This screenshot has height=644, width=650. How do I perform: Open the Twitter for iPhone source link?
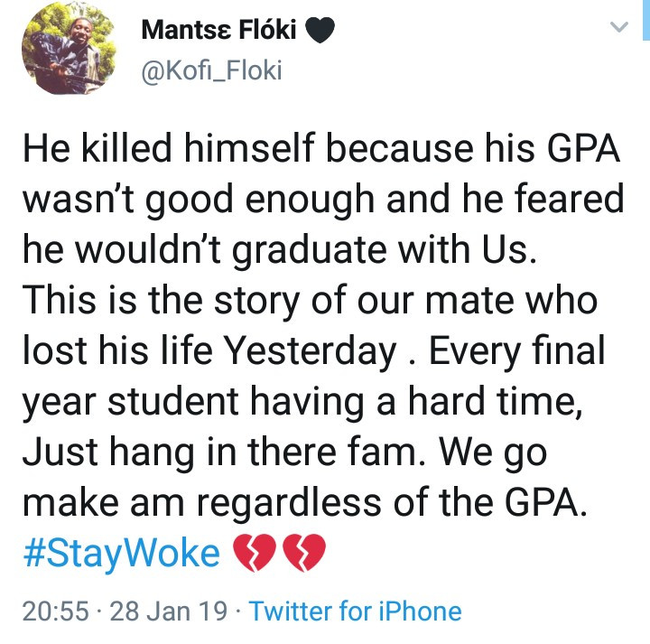[355, 611]
